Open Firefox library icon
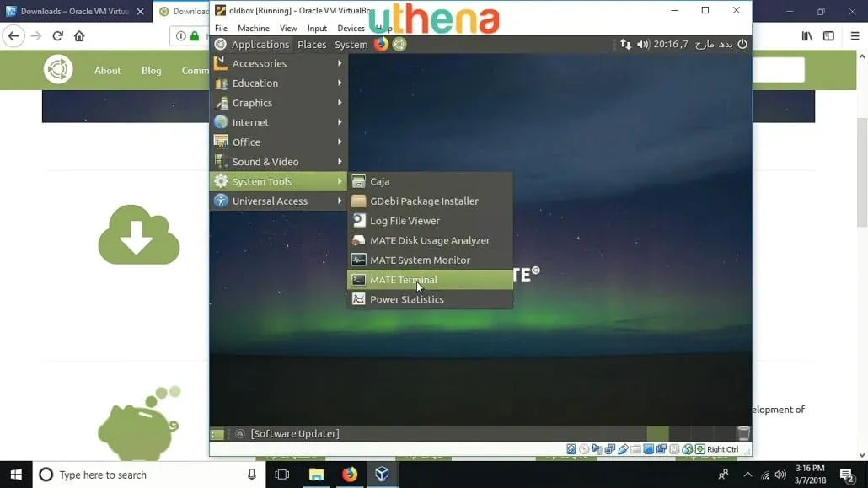This screenshot has width=868, height=488. [x=807, y=36]
